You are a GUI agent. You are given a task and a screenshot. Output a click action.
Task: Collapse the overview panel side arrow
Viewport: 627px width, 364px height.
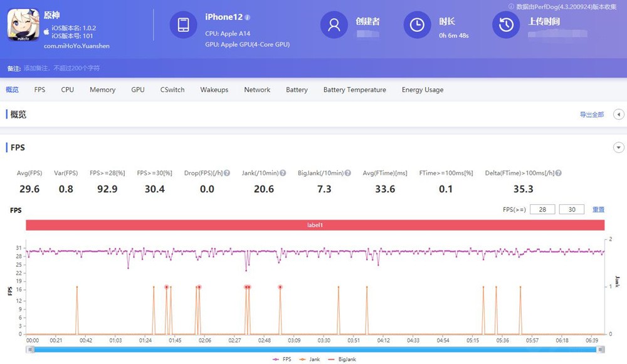(619, 115)
